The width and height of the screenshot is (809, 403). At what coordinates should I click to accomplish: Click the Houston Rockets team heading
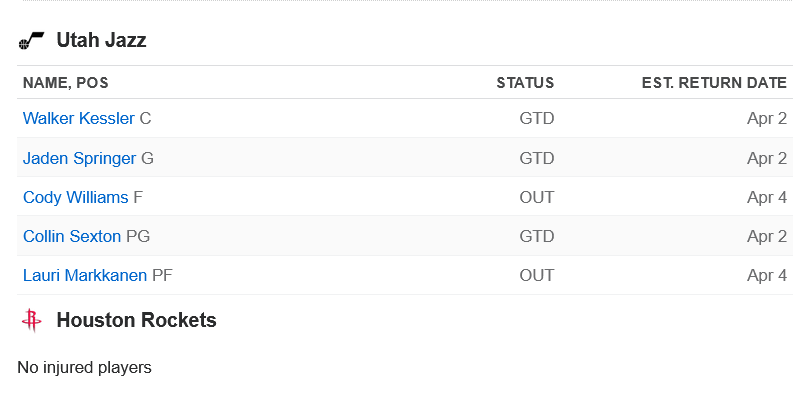(x=136, y=320)
